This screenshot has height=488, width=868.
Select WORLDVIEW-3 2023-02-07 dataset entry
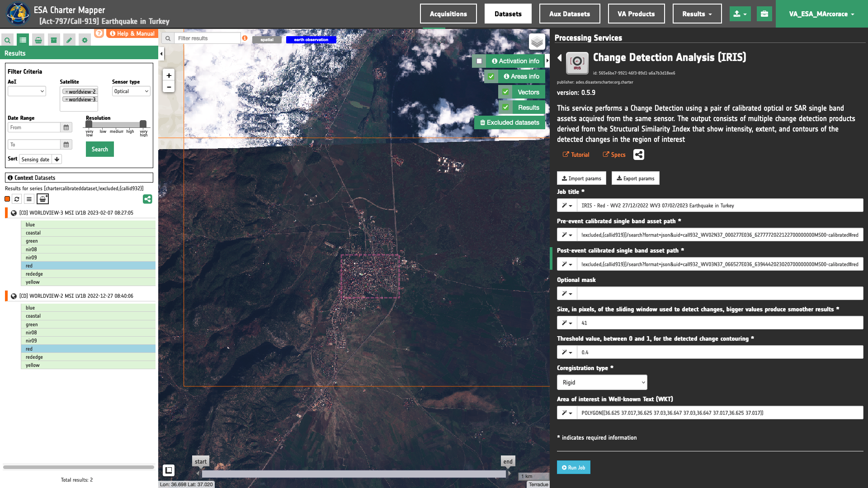coord(76,213)
